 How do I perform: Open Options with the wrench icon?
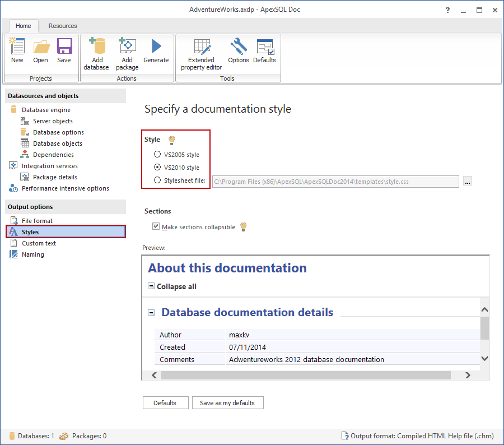pos(239,46)
